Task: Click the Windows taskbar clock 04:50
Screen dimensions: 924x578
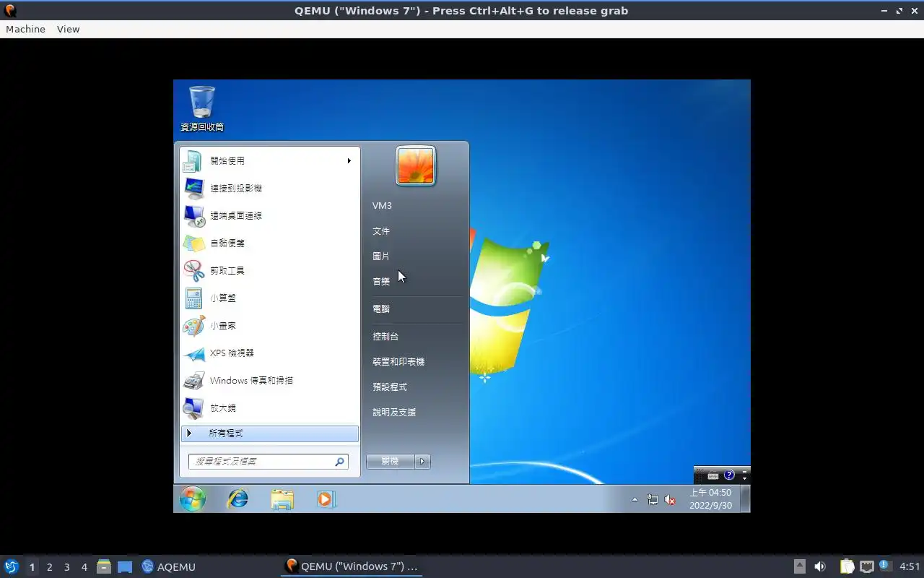Action: click(710, 499)
